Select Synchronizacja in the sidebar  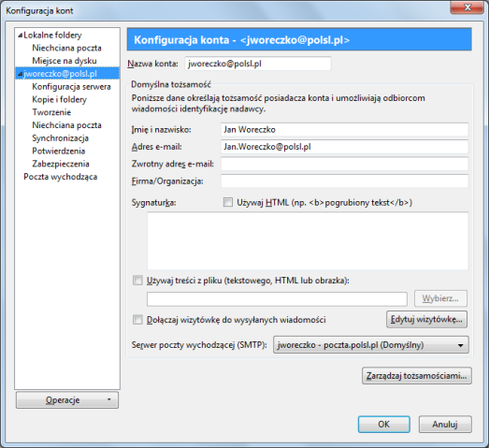coord(60,138)
